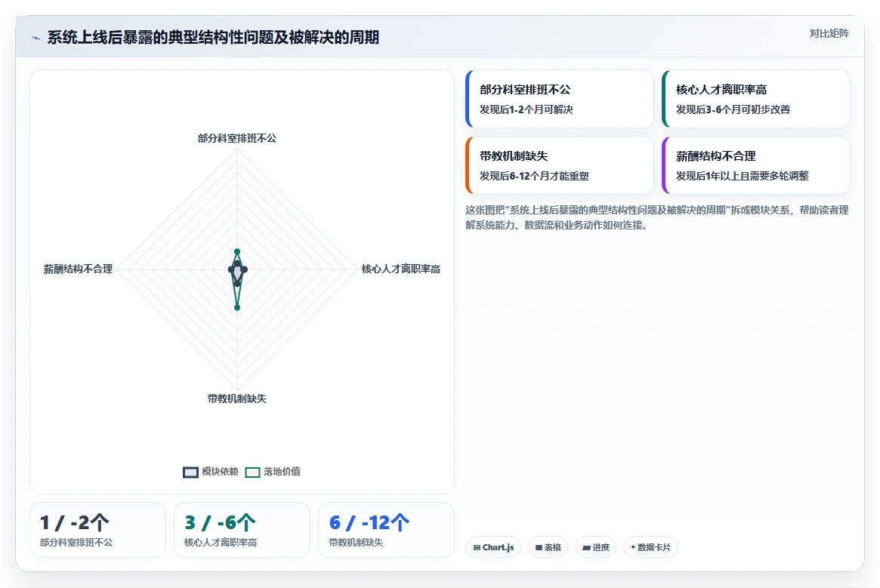Select the 1 / -2个 stat card
The width and height of the screenshot is (880, 588).
pos(97,530)
